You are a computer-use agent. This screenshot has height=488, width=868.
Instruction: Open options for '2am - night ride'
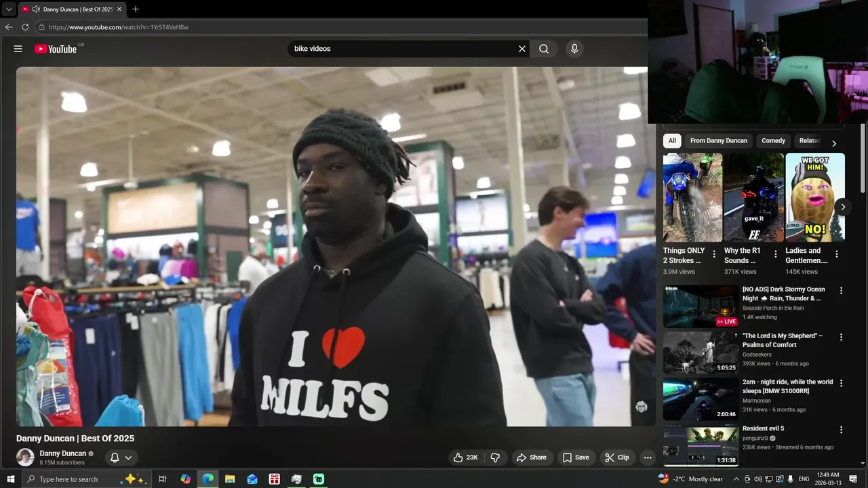coord(842,383)
